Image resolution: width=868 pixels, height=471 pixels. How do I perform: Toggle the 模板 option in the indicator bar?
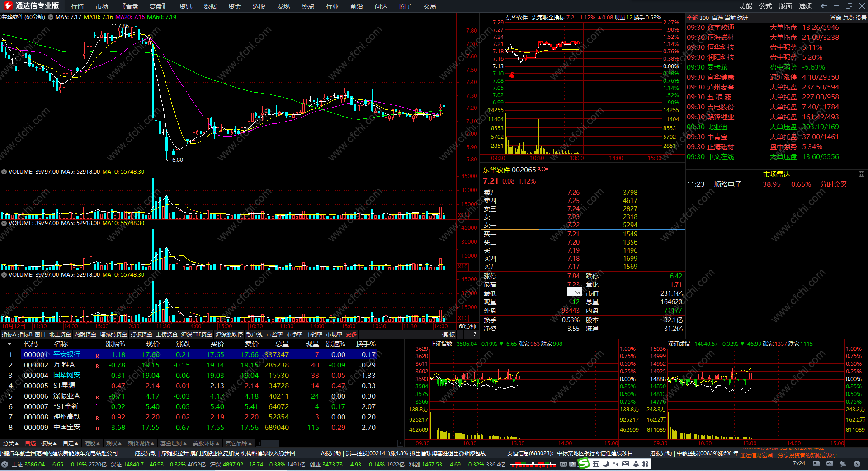(448, 334)
